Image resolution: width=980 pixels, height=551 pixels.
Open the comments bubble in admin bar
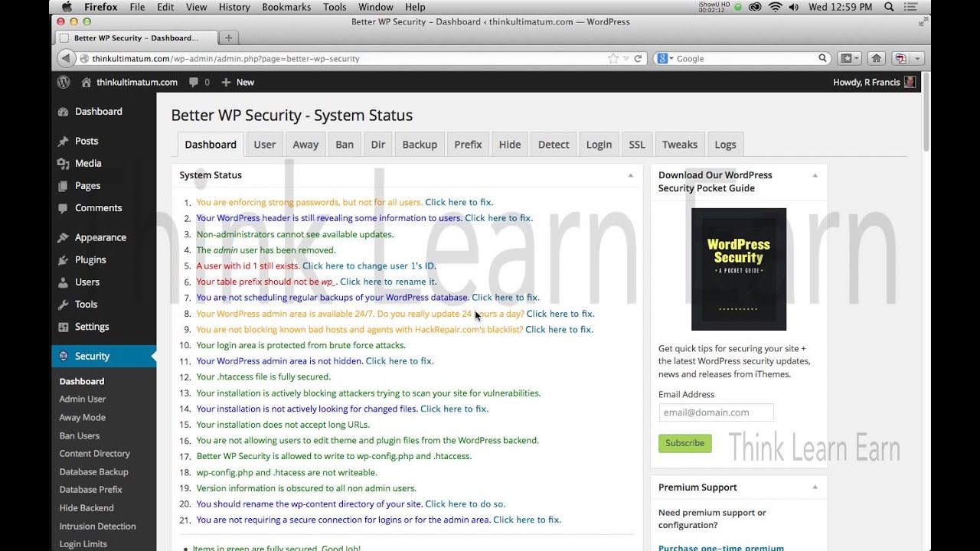pos(194,82)
